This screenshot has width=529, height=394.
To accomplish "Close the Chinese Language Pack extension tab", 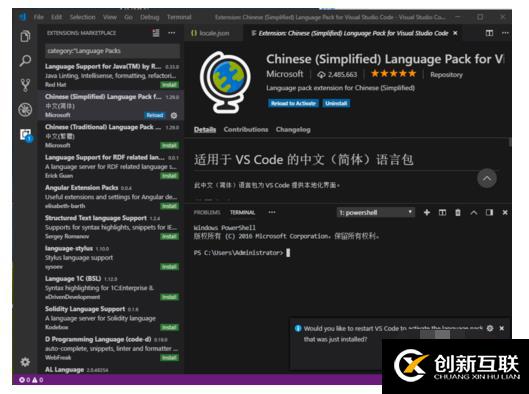I will 455,33.
